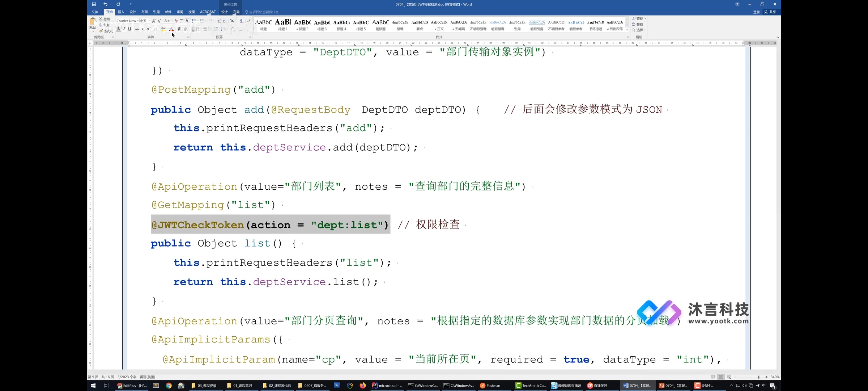The image size is (868, 391).
Task: Open Photoshop from the taskbar
Action: (337, 386)
